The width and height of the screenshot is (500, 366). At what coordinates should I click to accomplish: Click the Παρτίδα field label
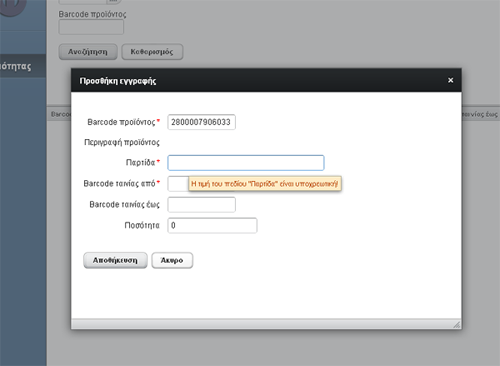[x=140, y=163]
